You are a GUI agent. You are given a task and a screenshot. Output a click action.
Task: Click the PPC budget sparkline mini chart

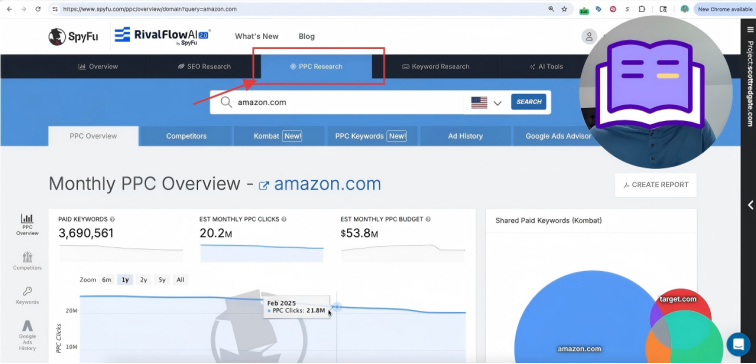tap(403, 253)
